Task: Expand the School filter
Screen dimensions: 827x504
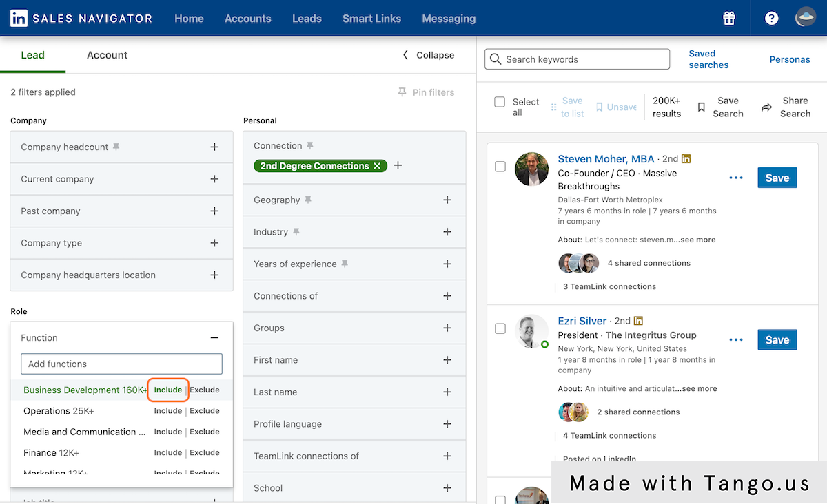Action: 447,488
